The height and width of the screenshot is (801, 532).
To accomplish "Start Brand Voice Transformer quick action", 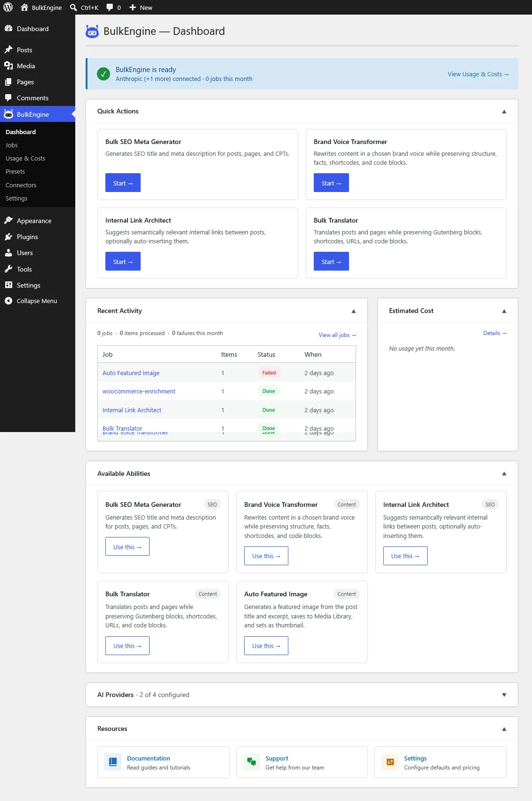I will 331,183.
